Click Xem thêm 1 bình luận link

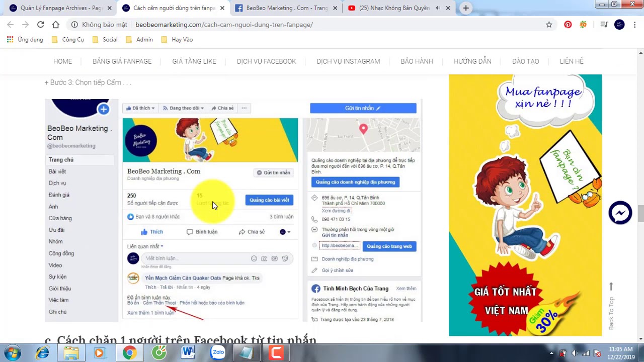click(x=150, y=313)
